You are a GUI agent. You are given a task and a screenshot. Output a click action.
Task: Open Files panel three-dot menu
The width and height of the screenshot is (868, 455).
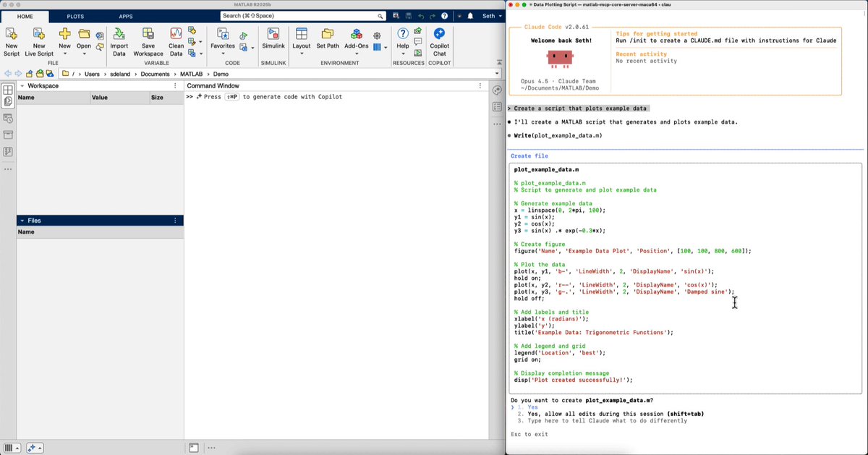175,221
